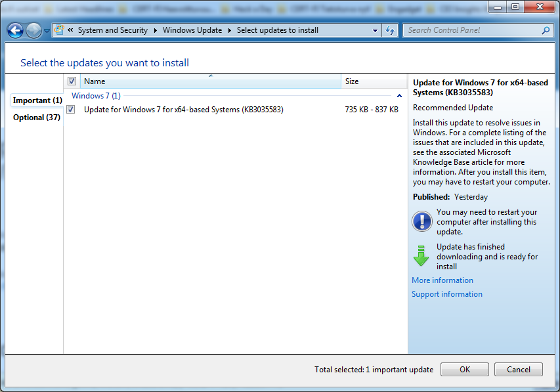The height and width of the screenshot is (392, 560).
Task: Expand arrow after System and Security
Action: (x=156, y=31)
